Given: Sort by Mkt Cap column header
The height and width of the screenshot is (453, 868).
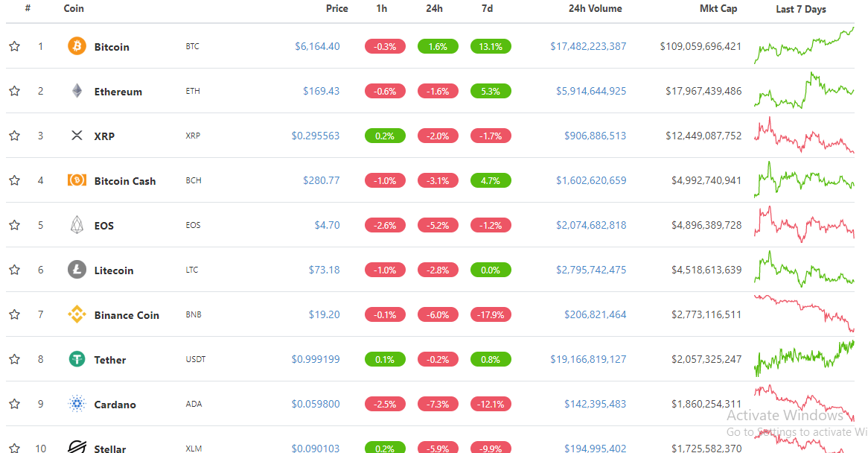Looking at the screenshot, I should tap(718, 8).
